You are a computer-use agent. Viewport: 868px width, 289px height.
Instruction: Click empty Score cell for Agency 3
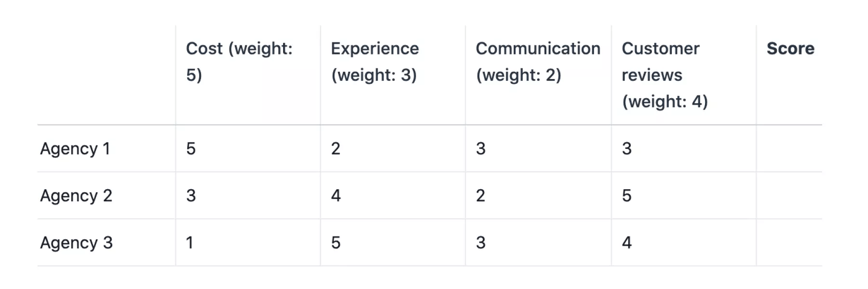click(x=789, y=243)
